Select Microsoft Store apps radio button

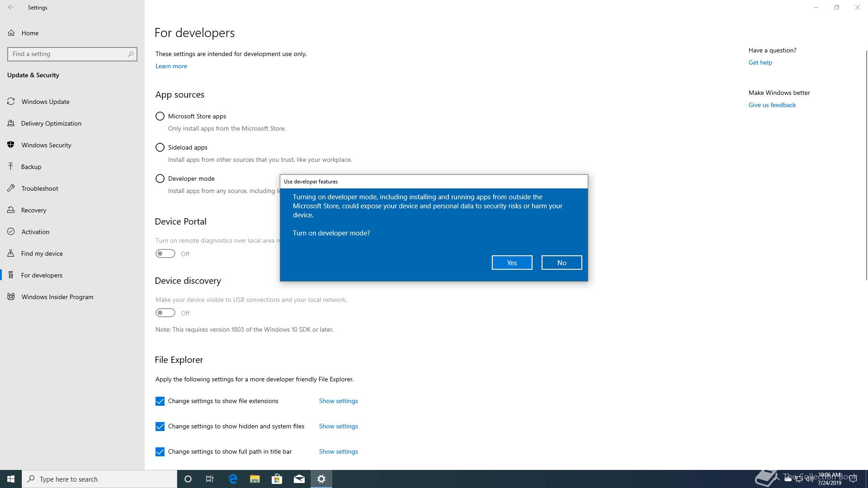tap(160, 116)
